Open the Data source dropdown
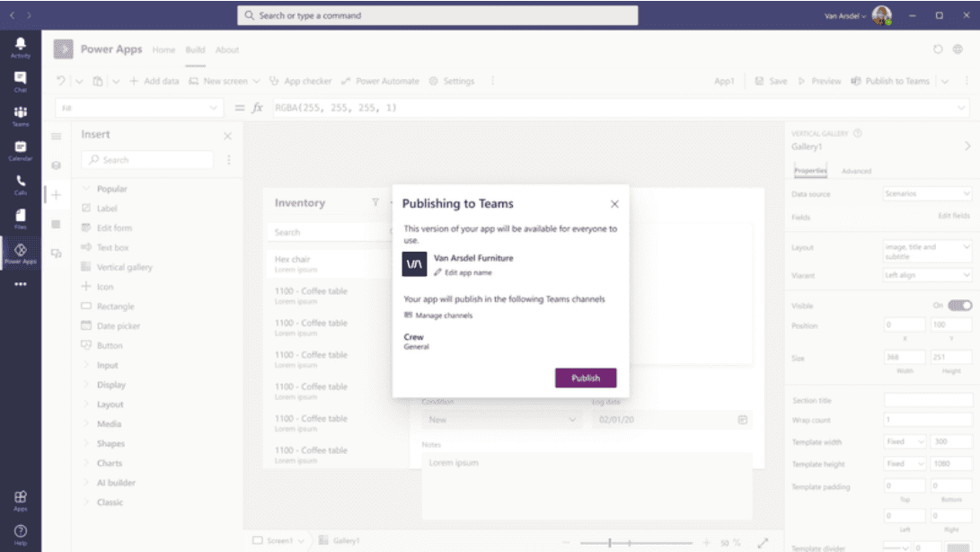Screen dimensions: 980x552 click(927, 194)
